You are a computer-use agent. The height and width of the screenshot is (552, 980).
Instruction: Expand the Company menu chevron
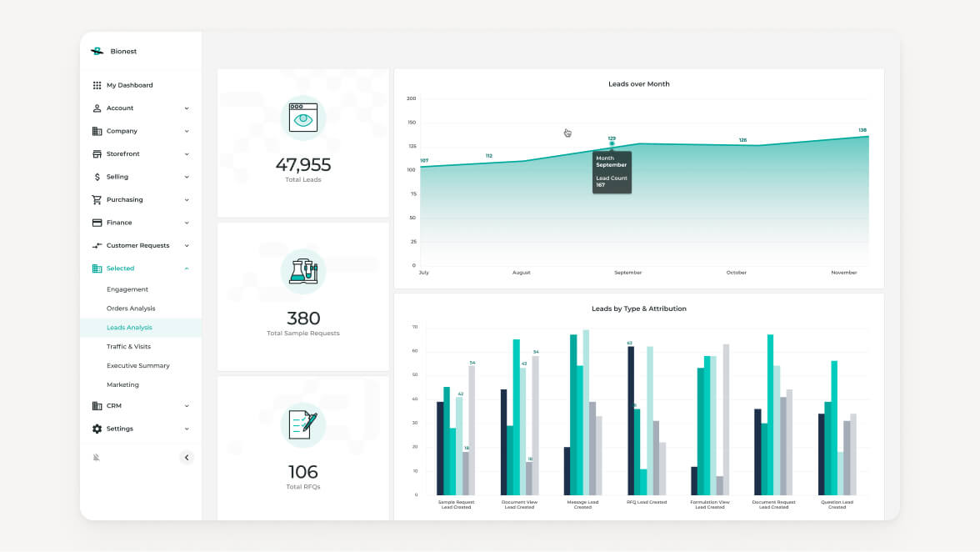(187, 131)
